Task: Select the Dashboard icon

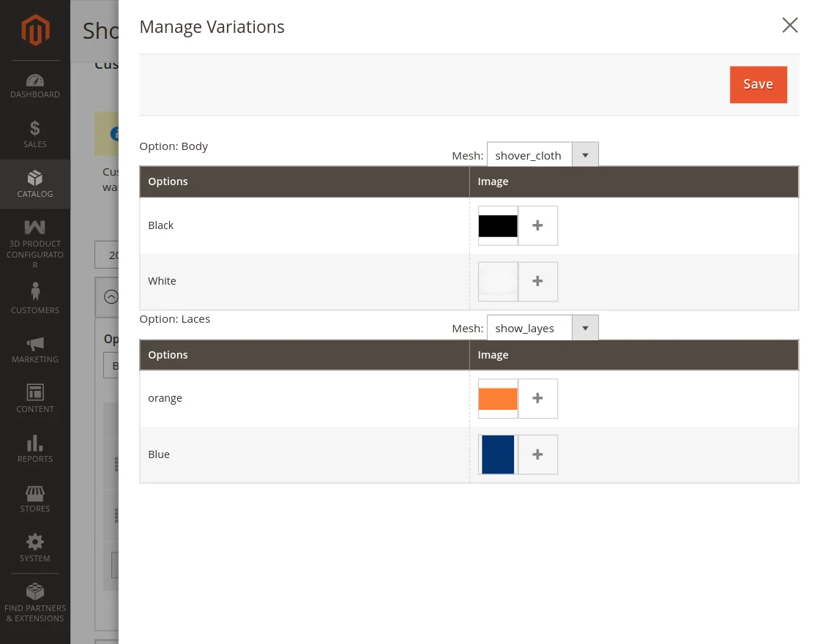Action: (34, 86)
